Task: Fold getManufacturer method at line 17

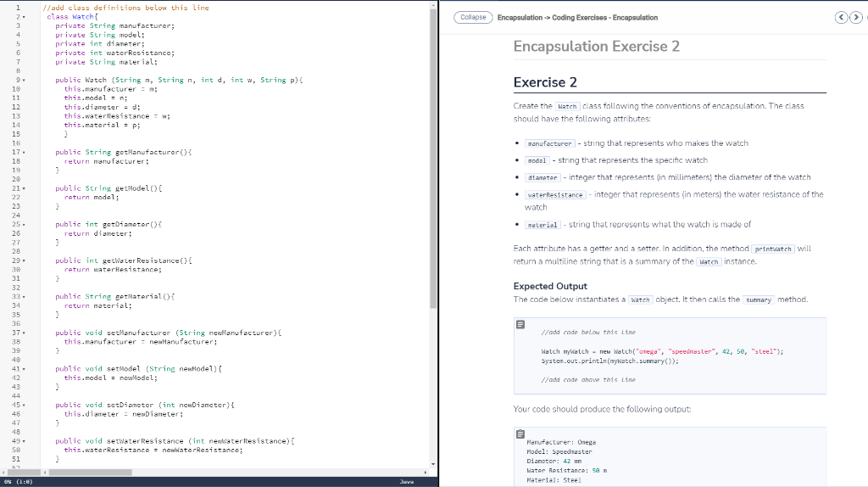Action: click(24, 152)
